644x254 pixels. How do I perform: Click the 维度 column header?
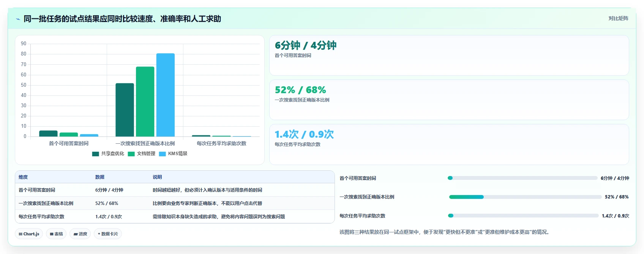23,177
